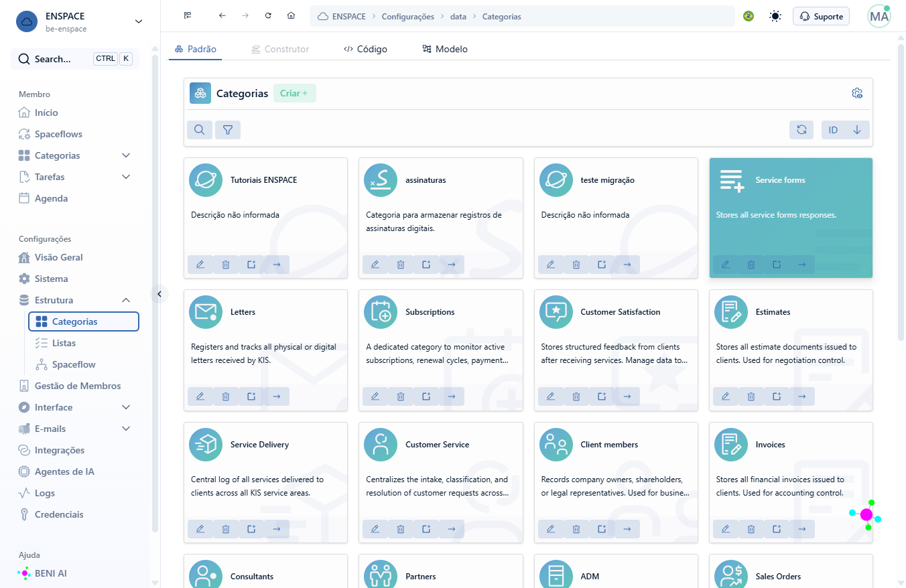Image resolution: width=906 pixels, height=588 pixels.
Task: Collapse the Estrutura section
Action: point(126,300)
